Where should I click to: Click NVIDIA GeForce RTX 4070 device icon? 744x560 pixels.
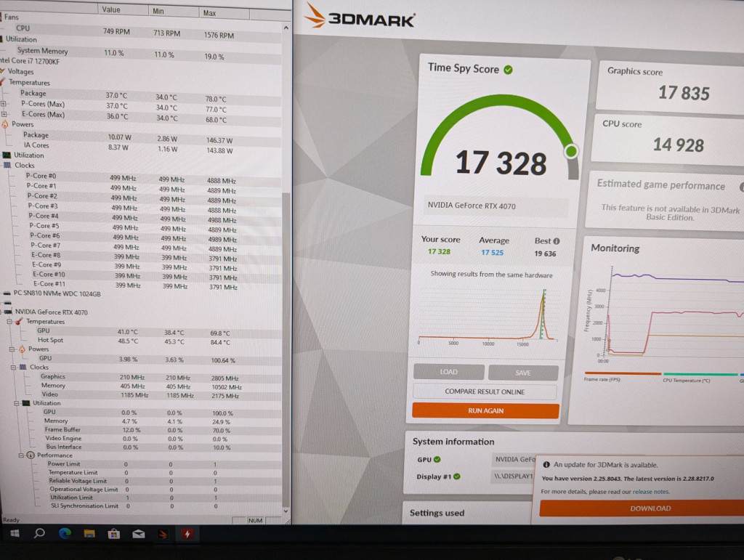[7, 312]
